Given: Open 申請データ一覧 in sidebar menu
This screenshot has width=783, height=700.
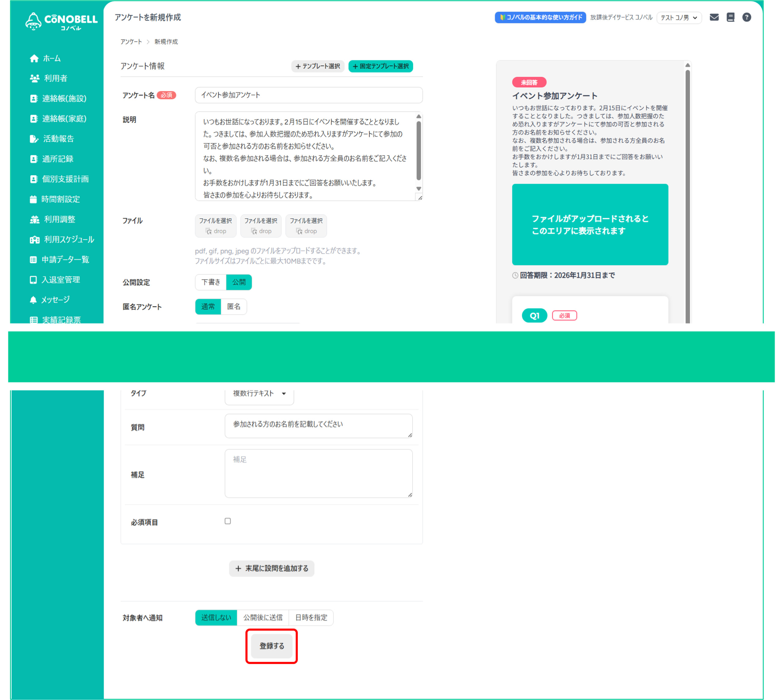Looking at the screenshot, I should tap(65, 260).
